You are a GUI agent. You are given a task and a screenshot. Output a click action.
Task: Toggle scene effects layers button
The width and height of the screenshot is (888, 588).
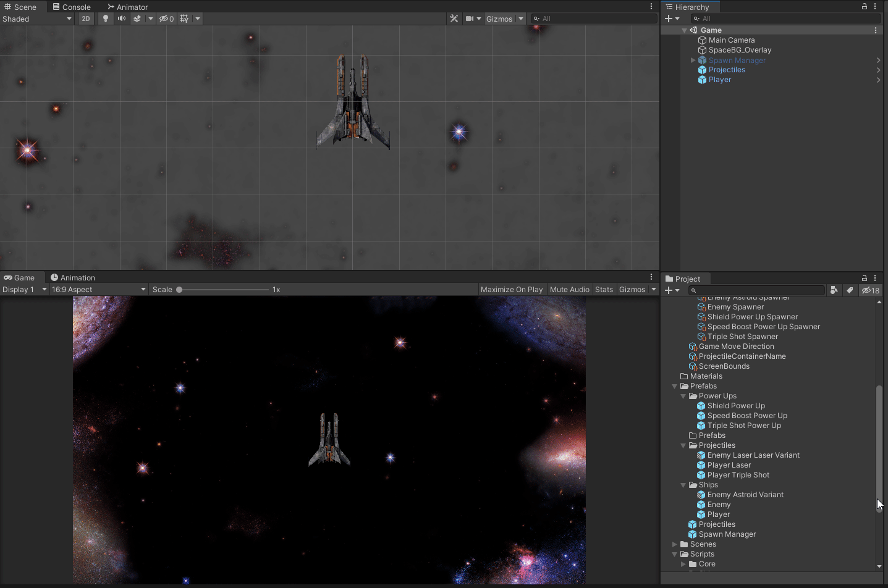tap(137, 19)
